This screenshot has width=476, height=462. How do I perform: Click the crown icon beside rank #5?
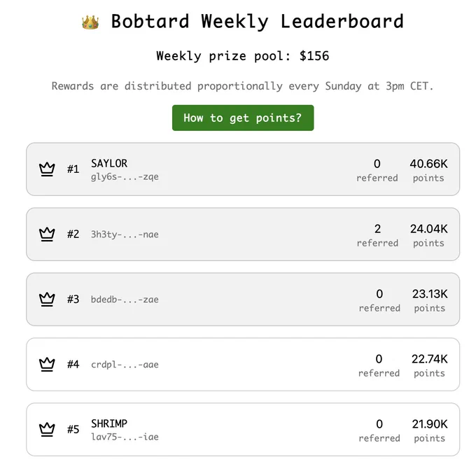coord(47,429)
